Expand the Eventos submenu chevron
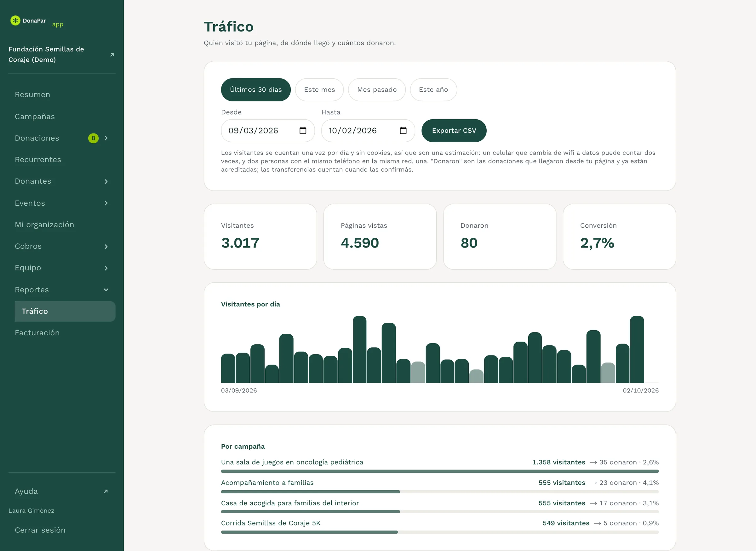Screen dimensions: 756x551 coord(106,203)
